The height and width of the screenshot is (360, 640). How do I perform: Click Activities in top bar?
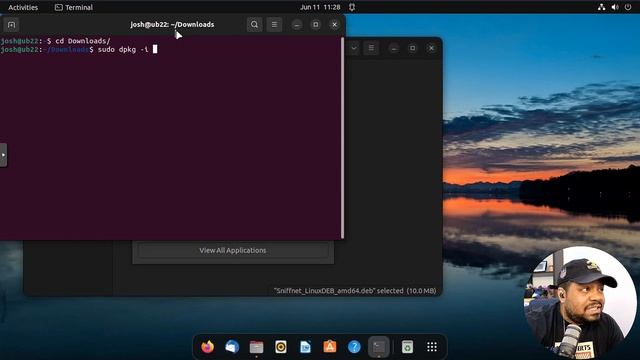pos(23,7)
